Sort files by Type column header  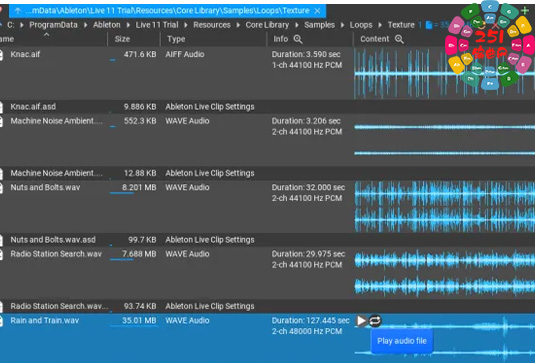176,39
